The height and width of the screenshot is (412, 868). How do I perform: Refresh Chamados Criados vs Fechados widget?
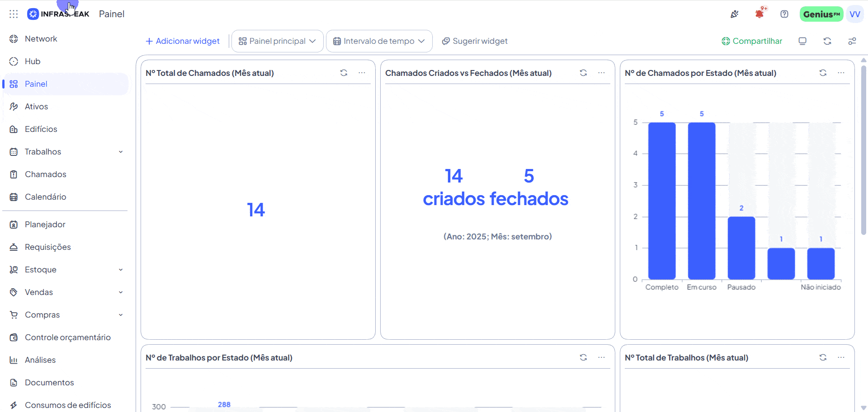(x=583, y=73)
